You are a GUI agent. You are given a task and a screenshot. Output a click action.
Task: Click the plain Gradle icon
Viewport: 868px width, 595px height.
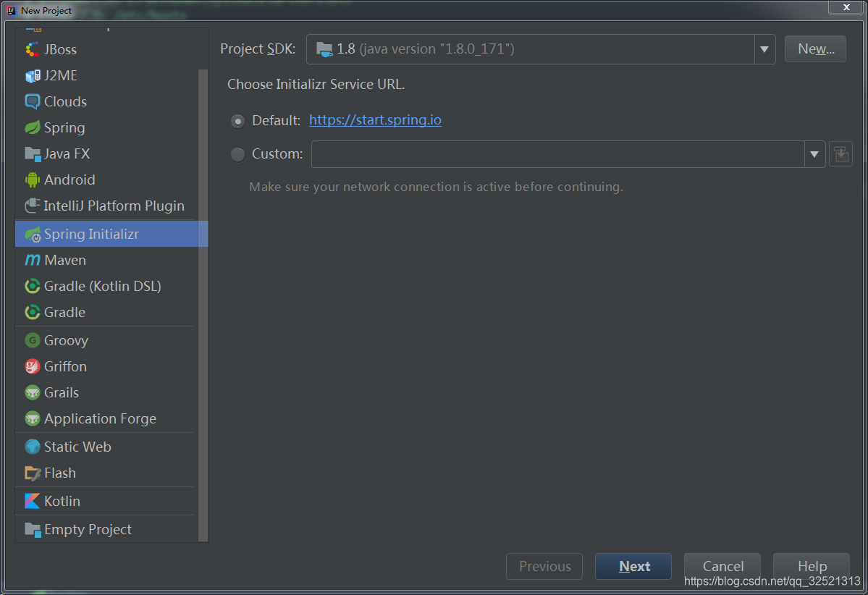(32, 311)
